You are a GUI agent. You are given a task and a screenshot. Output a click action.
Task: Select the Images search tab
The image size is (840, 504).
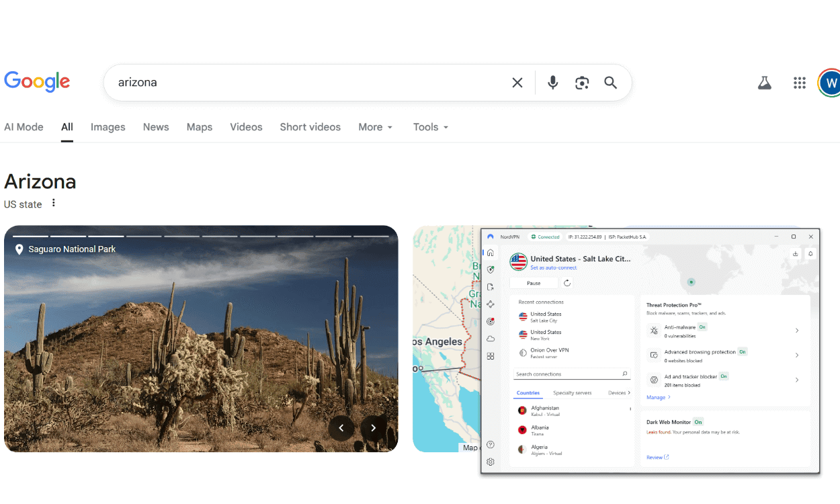[108, 127]
